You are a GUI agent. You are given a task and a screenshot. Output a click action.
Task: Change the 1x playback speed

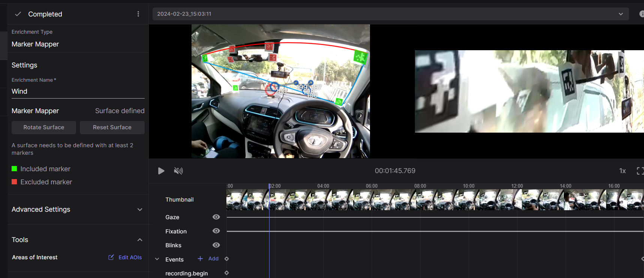(x=622, y=171)
